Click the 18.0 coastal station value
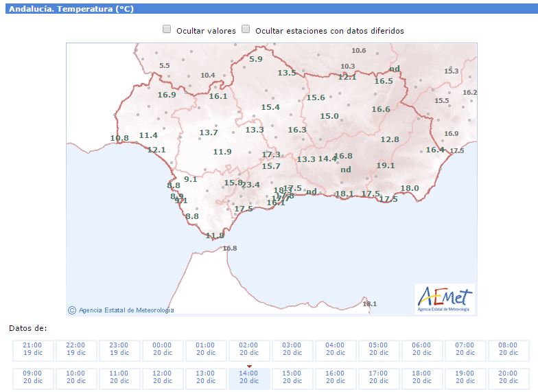 tap(410, 188)
